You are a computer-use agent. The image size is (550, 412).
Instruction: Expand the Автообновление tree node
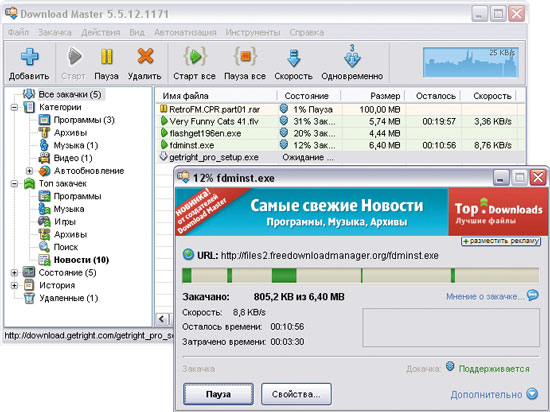tap(29, 171)
